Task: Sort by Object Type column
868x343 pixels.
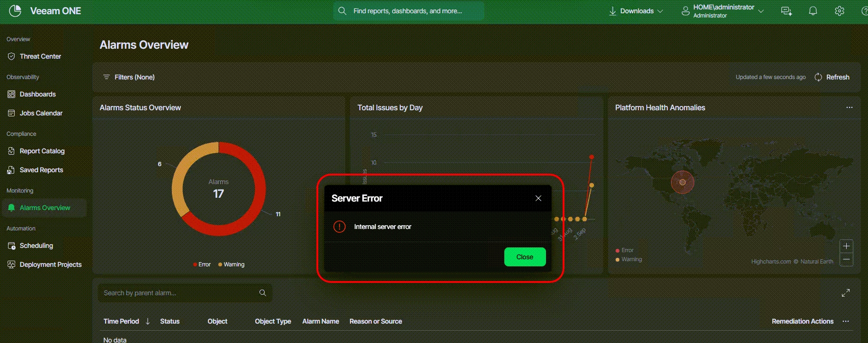Action: tap(273, 321)
